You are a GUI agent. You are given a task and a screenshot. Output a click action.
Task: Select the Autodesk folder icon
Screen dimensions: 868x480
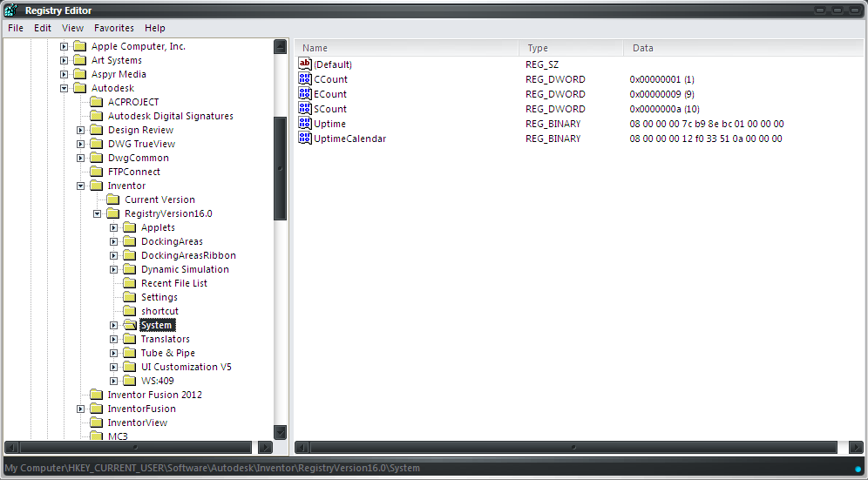click(79, 88)
